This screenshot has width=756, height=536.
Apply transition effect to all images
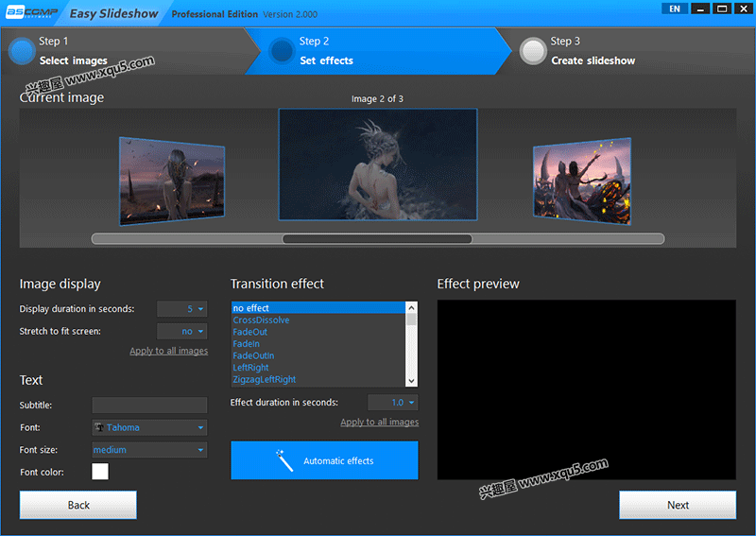(380, 423)
